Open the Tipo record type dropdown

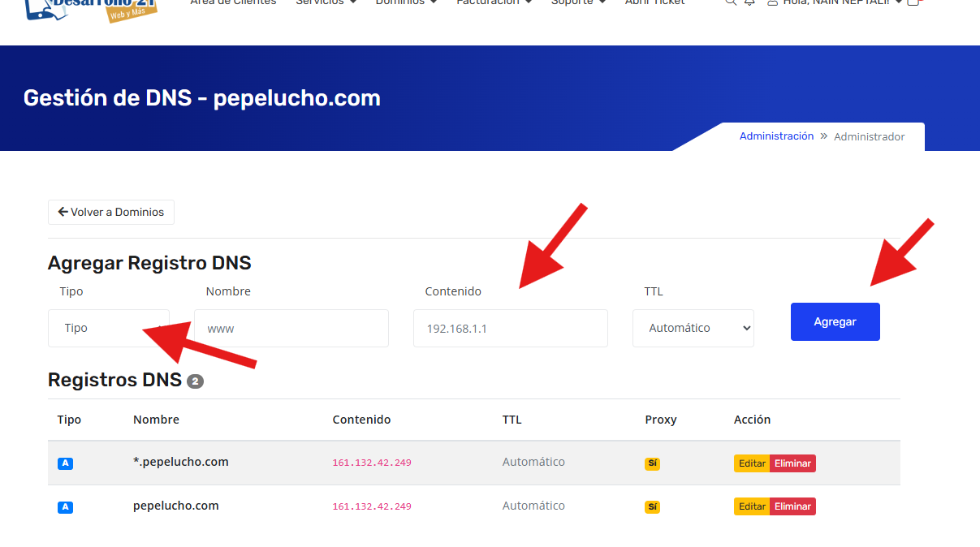pos(109,328)
